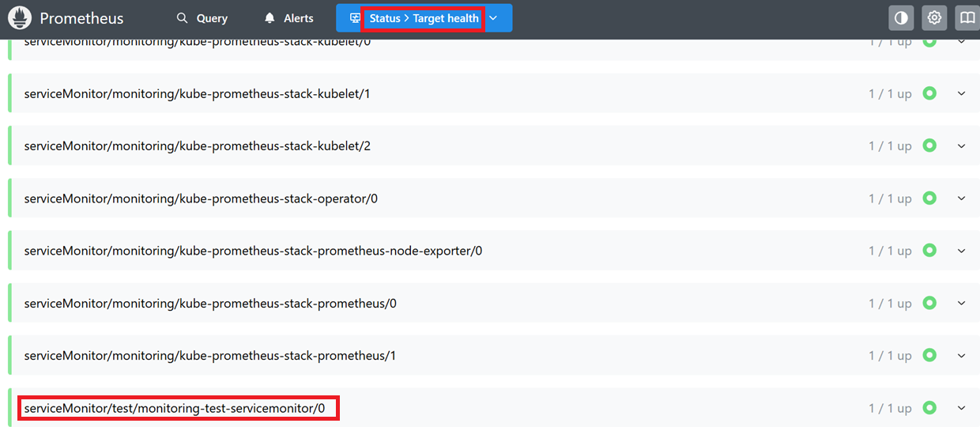Click "1 / 1 up" count for operator/0
This screenshot has height=427, width=980.
click(x=890, y=198)
